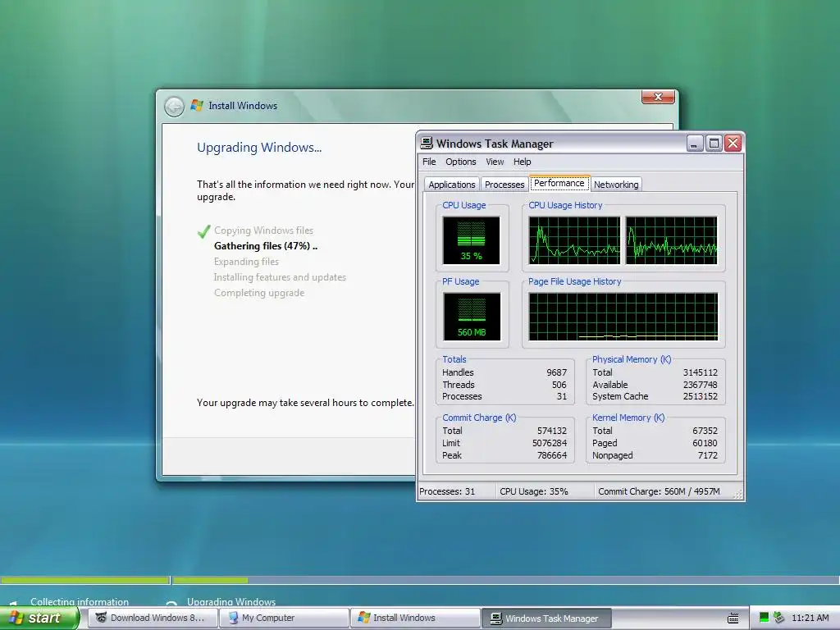Screen dimensions: 840x630
Task: Click Commit Charge Limit value 5076284
Action: coord(549,443)
